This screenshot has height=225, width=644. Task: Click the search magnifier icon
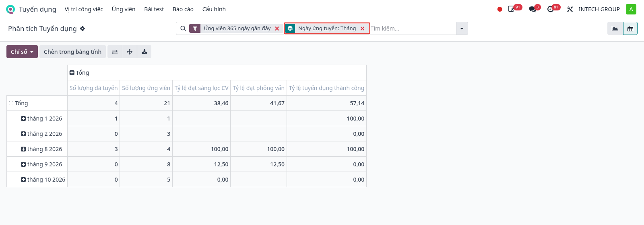[183, 29]
